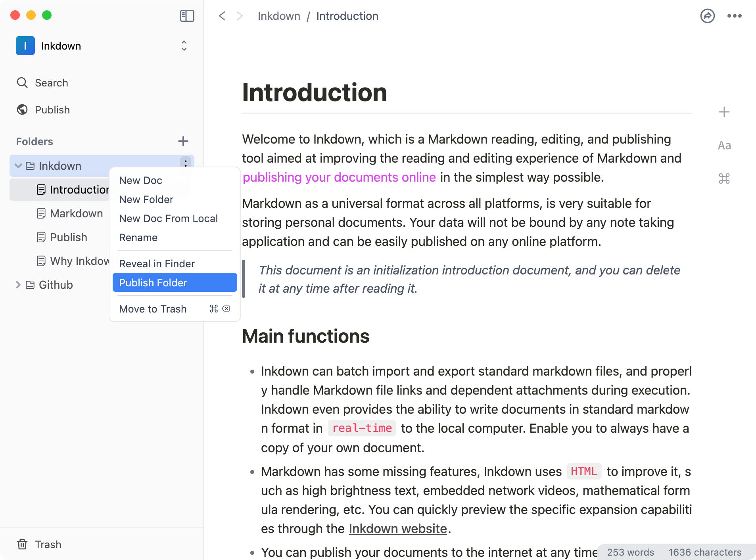Screen dimensions: 756x560
Task: Open the share icon in top right
Action: [x=708, y=16]
